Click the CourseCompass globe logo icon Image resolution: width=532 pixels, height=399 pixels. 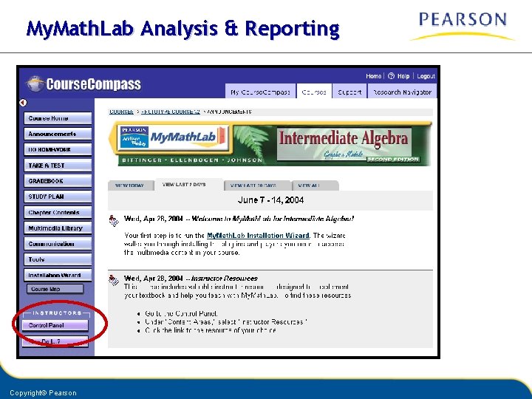tap(35, 83)
